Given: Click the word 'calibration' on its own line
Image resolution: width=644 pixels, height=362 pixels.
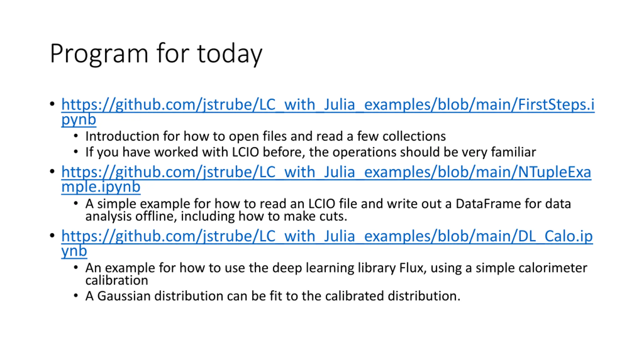Looking at the screenshot, I should [x=117, y=280].
